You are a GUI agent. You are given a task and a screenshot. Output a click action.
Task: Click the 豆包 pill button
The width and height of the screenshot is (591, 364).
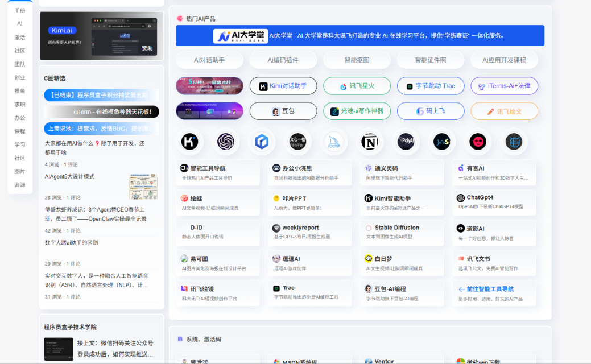click(283, 111)
